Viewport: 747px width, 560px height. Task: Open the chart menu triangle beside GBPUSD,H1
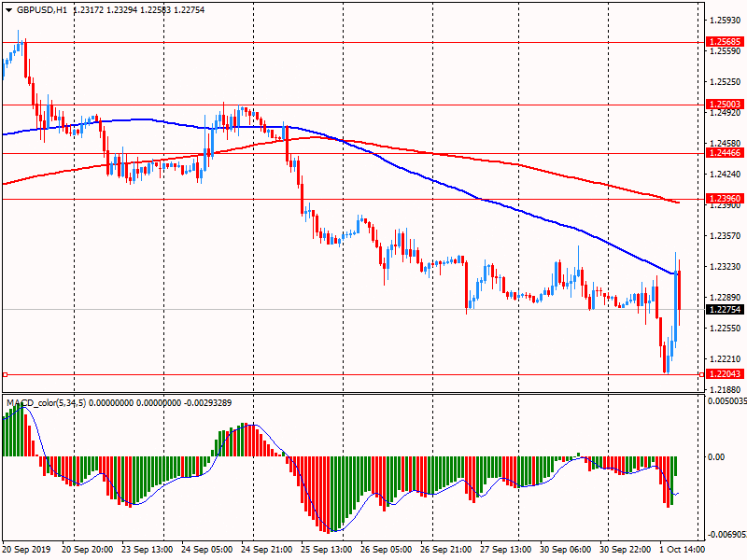8,10
